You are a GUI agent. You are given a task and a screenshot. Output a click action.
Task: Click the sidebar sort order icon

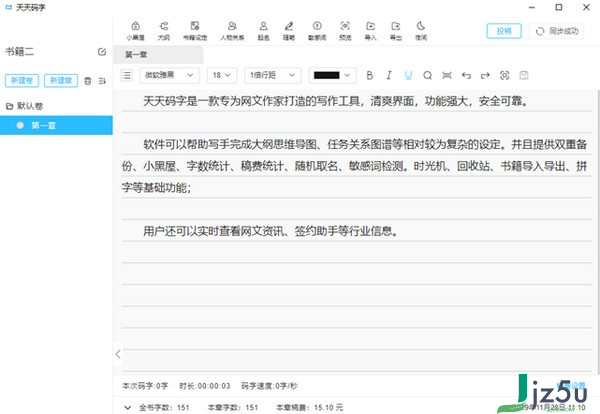click(x=102, y=81)
